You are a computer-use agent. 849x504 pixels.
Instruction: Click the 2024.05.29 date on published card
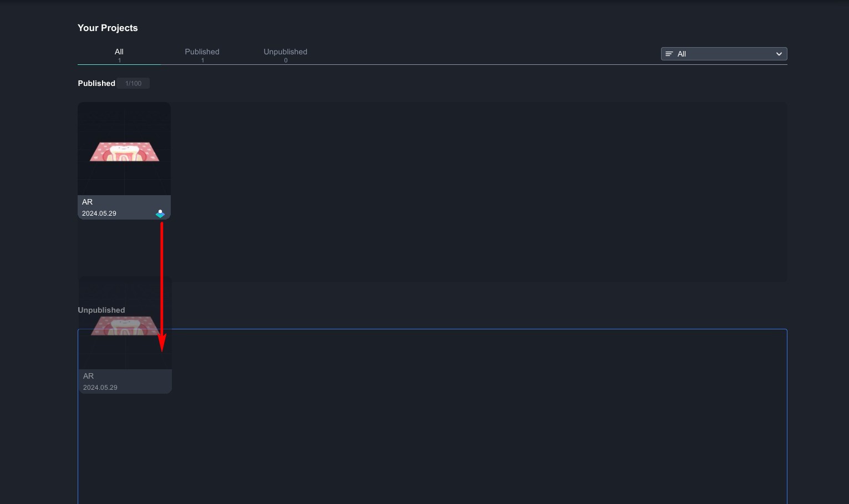[99, 213]
